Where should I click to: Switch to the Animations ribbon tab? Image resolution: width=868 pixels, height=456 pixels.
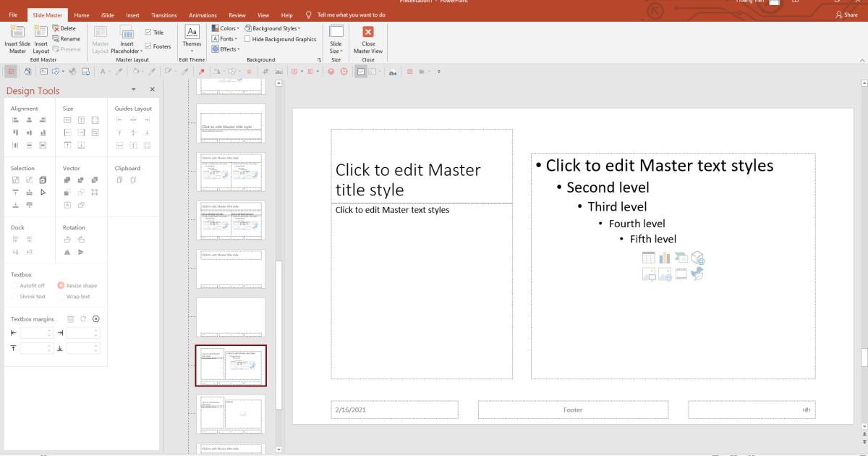click(x=203, y=14)
